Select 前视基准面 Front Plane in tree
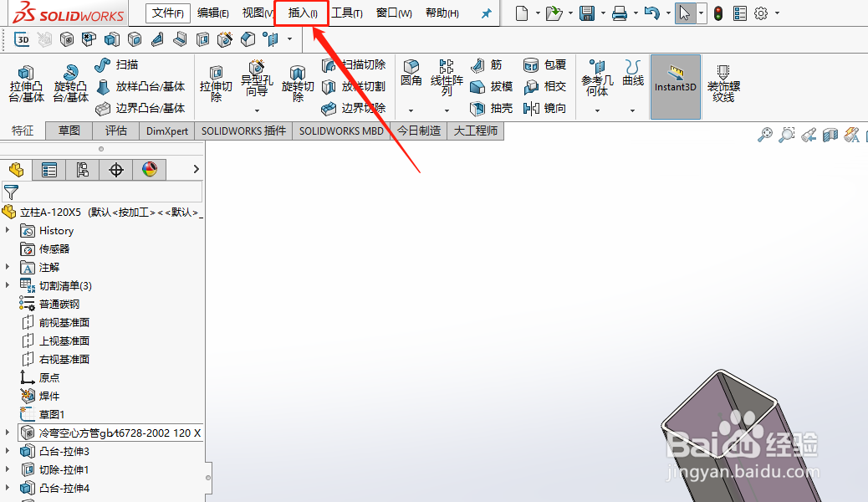868x502 pixels. (64, 322)
